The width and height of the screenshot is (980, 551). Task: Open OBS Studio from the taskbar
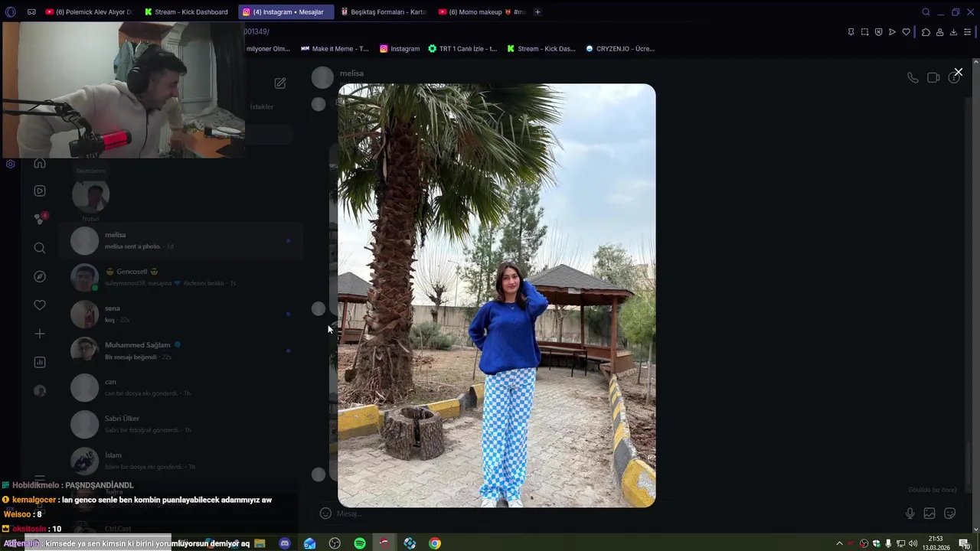pyautogui.click(x=335, y=543)
